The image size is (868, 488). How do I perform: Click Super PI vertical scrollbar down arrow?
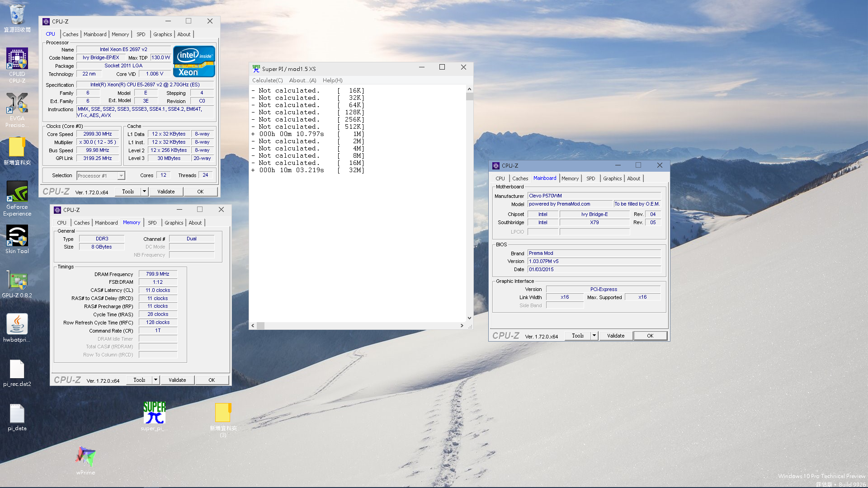coord(469,318)
